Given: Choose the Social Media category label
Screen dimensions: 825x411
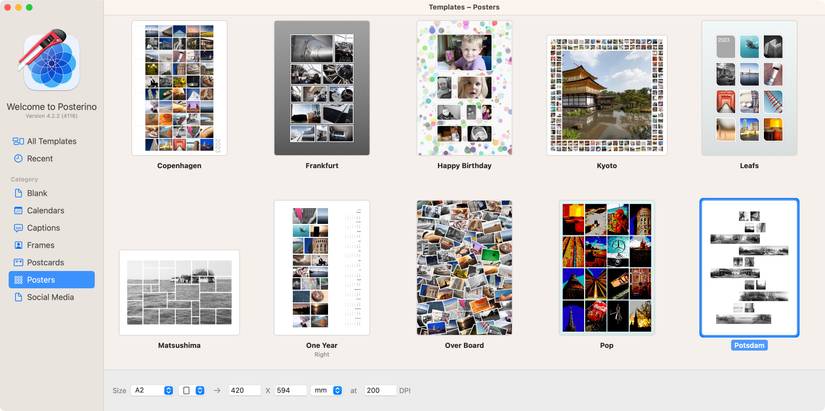Looking at the screenshot, I should pos(51,297).
